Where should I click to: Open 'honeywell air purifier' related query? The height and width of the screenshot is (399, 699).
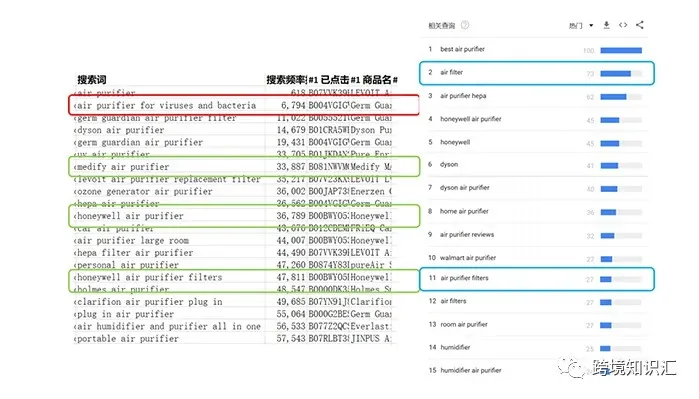(471, 119)
